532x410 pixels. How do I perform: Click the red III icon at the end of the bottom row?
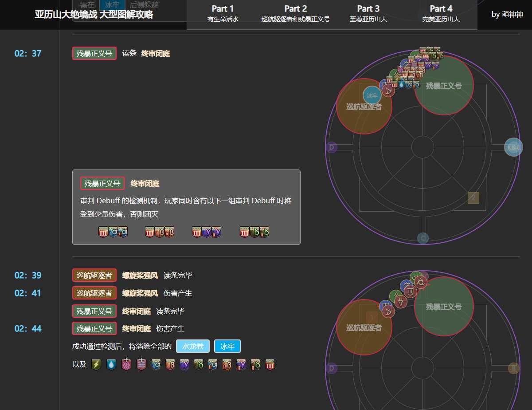pos(270,365)
